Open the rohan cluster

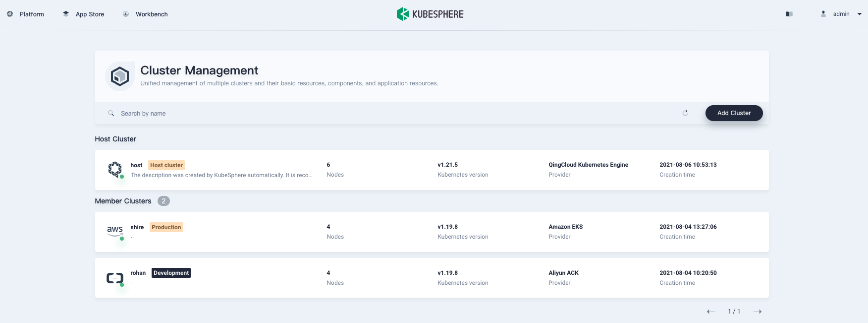(138, 273)
